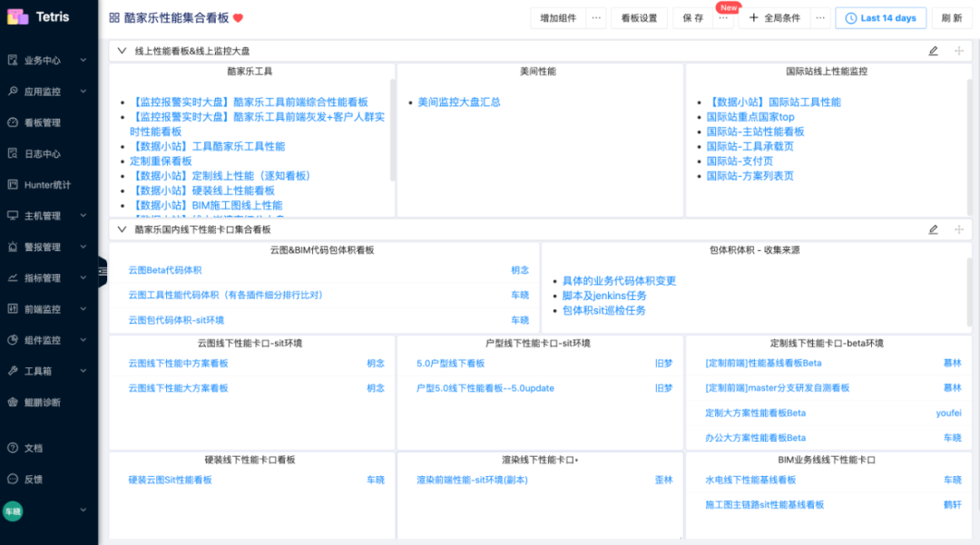Open 水电线下性能基线看板 link

750,480
